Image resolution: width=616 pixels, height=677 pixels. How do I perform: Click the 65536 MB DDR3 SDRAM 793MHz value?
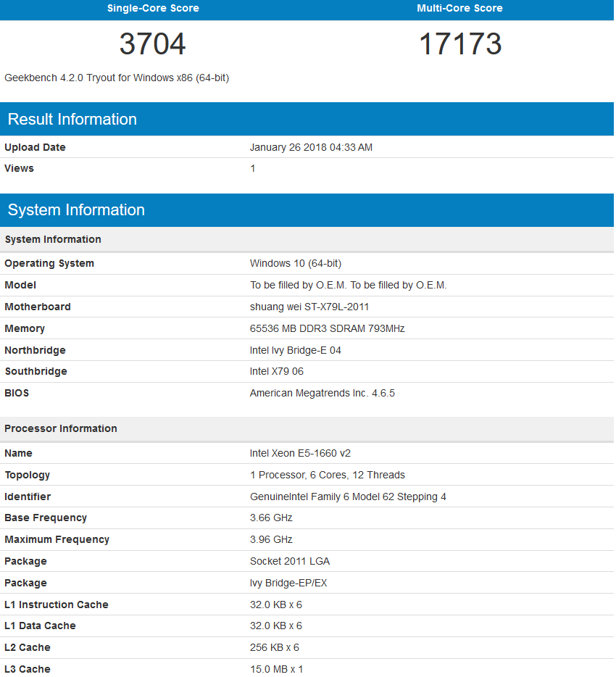(x=328, y=328)
